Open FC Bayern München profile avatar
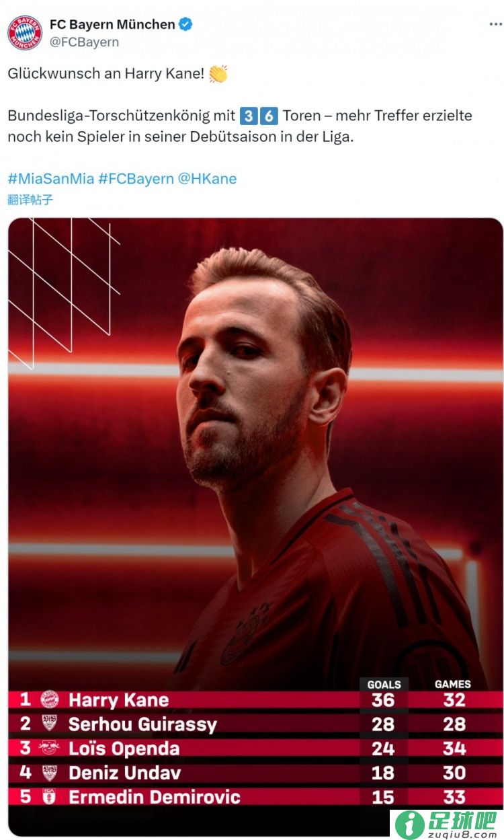Image resolution: width=504 pixels, height=840 pixels. click(25, 33)
